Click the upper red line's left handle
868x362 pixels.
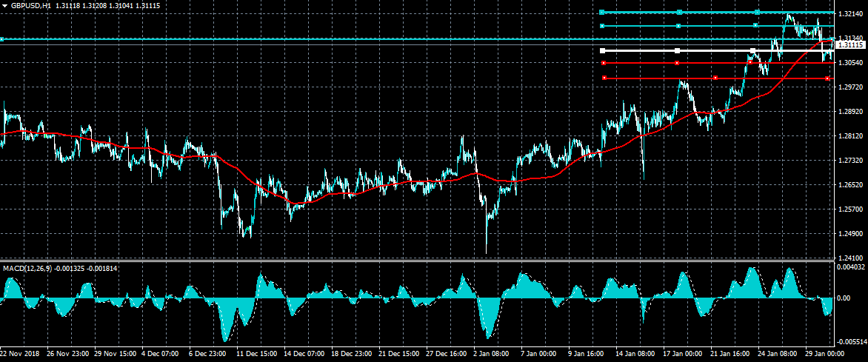coord(604,64)
